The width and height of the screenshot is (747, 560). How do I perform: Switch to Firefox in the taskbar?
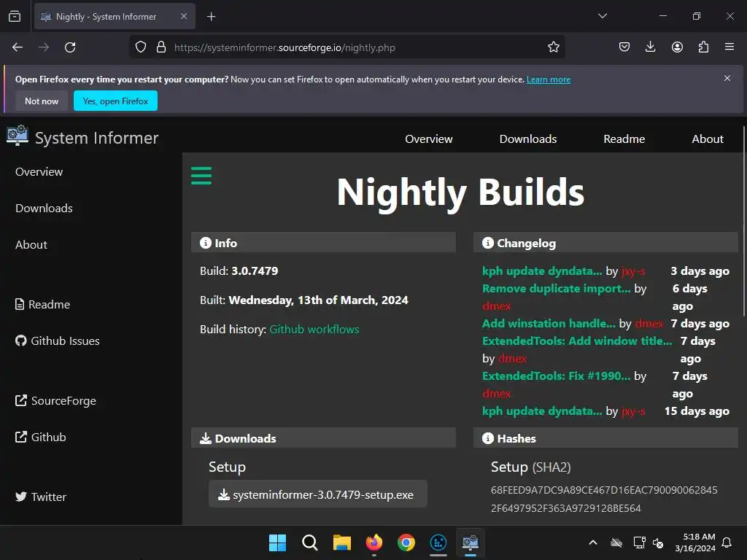click(374, 542)
